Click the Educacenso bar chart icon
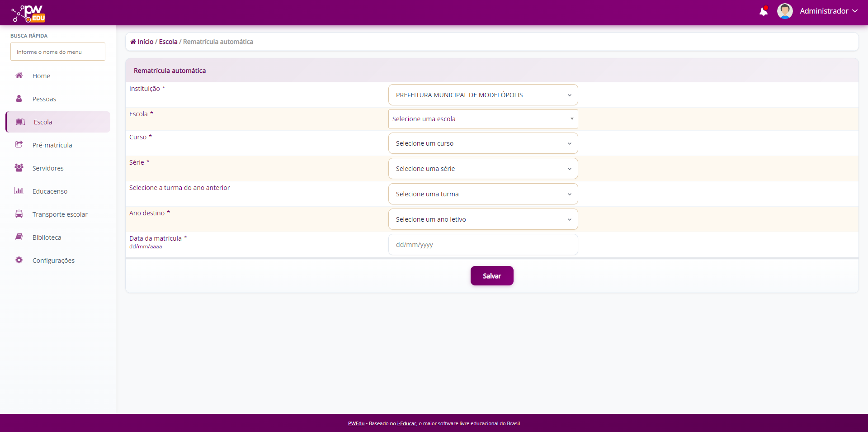Image resolution: width=868 pixels, height=432 pixels. 19,191
